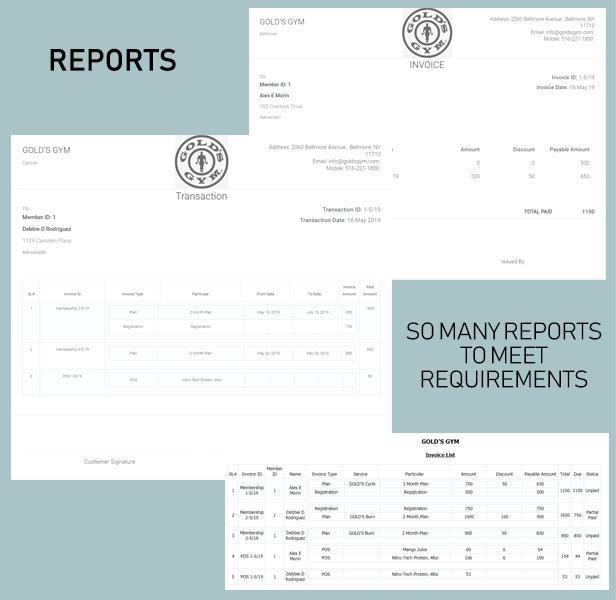
Task: Select the INVOICE title text
Action: coord(427,65)
